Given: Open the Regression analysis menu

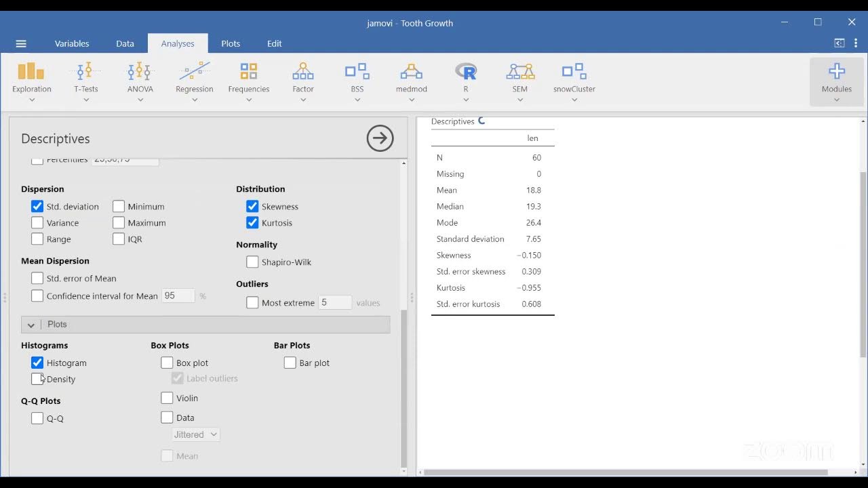Looking at the screenshot, I should [195, 81].
